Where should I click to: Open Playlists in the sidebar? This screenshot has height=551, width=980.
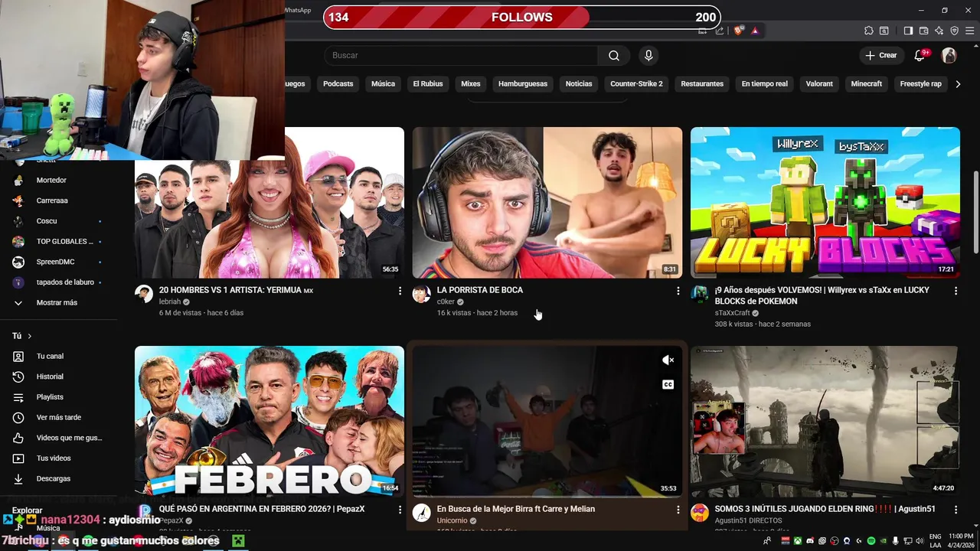[x=51, y=397]
